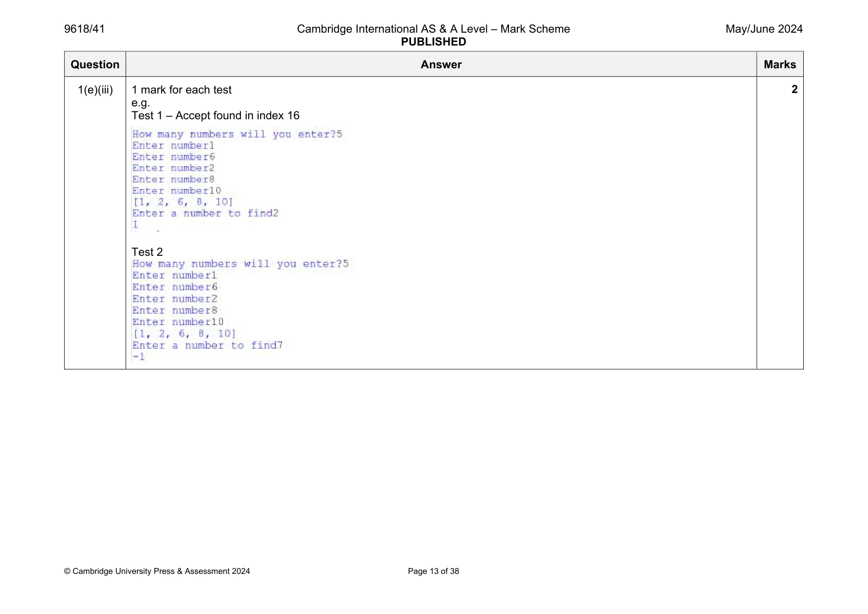Click the "Question" column header

point(95,64)
